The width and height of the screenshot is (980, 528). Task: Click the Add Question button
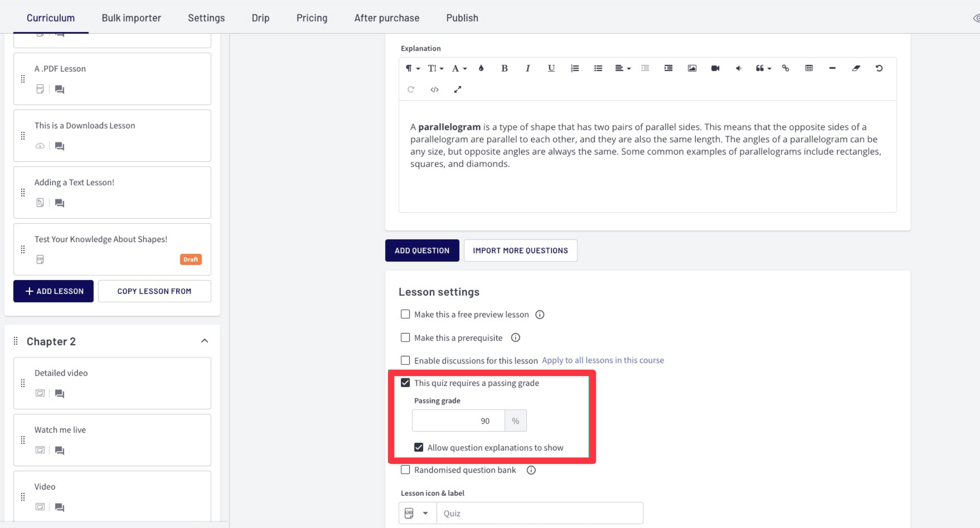point(422,251)
